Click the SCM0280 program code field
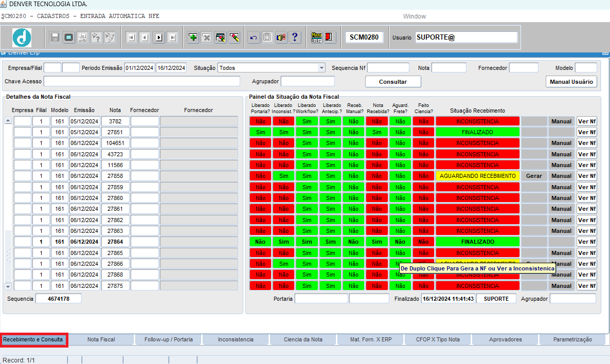This screenshot has height=364, width=610. point(364,38)
